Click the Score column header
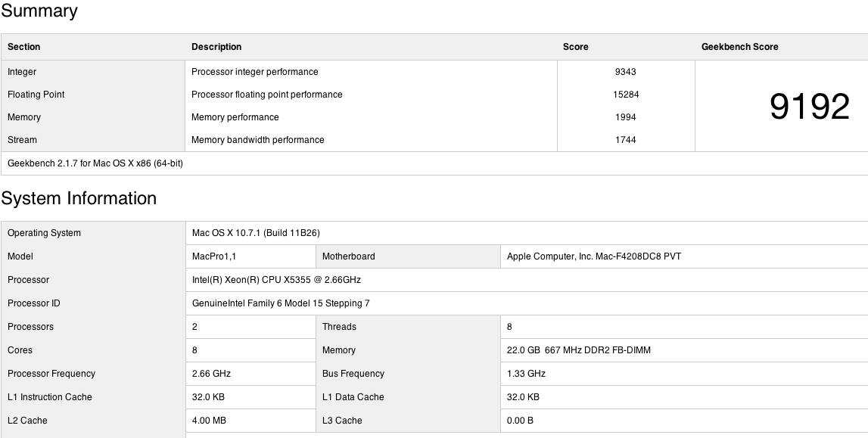Viewport: 868px width, 438px height. point(575,47)
